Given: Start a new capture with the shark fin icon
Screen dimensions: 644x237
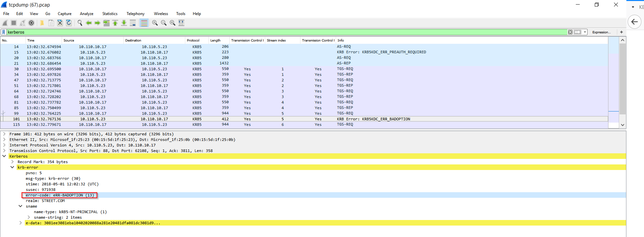Looking at the screenshot, I should pos(5,23).
